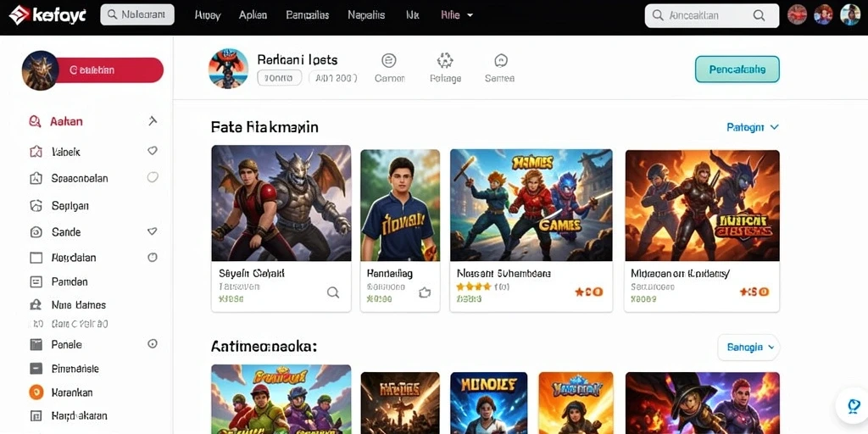Click the Ancealtian search field

[x=712, y=15]
